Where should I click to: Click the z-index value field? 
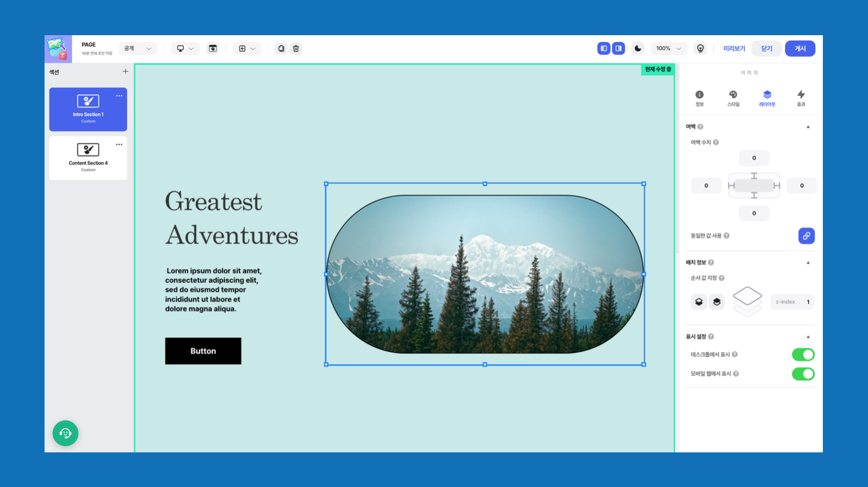coord(793,302)
